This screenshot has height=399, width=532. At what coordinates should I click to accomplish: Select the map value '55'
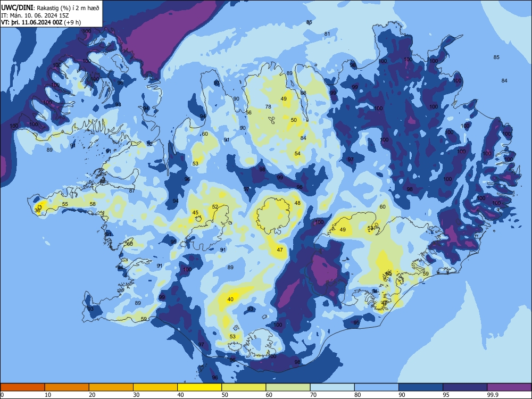(65, 204)
